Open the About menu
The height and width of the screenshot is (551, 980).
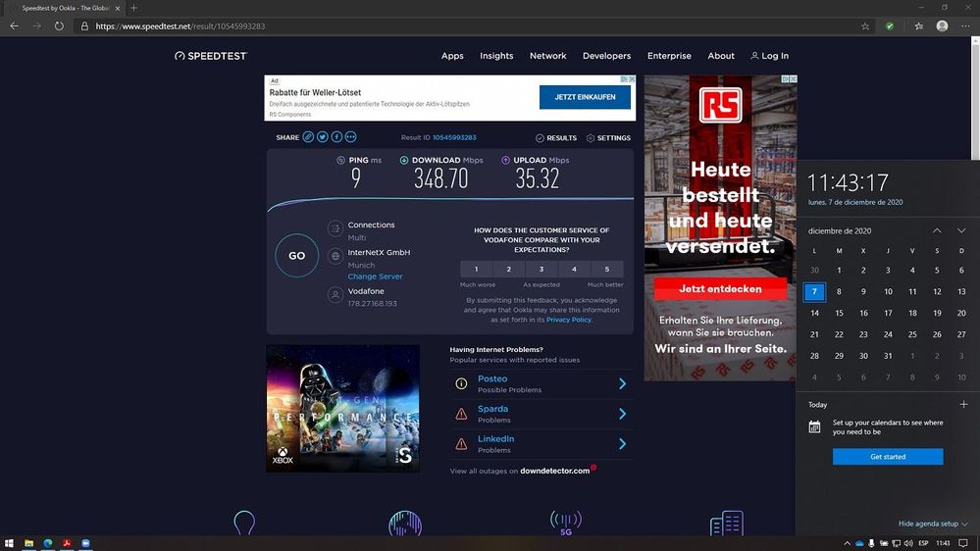point(721,56)
